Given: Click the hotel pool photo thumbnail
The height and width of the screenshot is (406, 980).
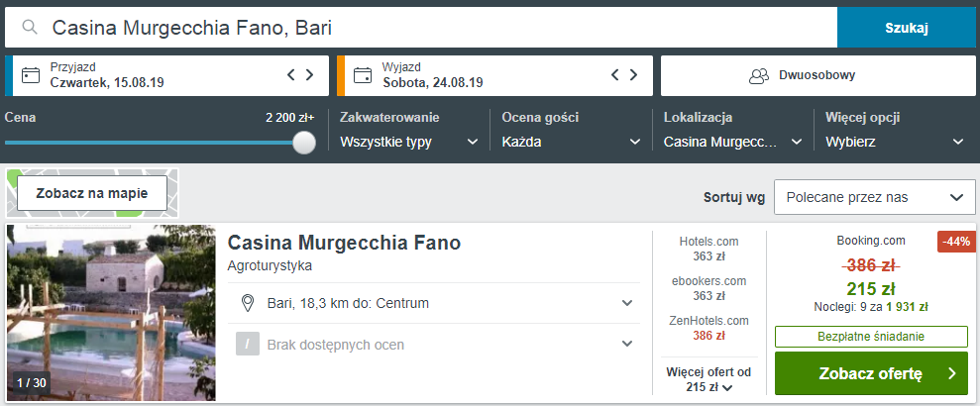Looking at the screenshot, I should [x=111, y=312].
